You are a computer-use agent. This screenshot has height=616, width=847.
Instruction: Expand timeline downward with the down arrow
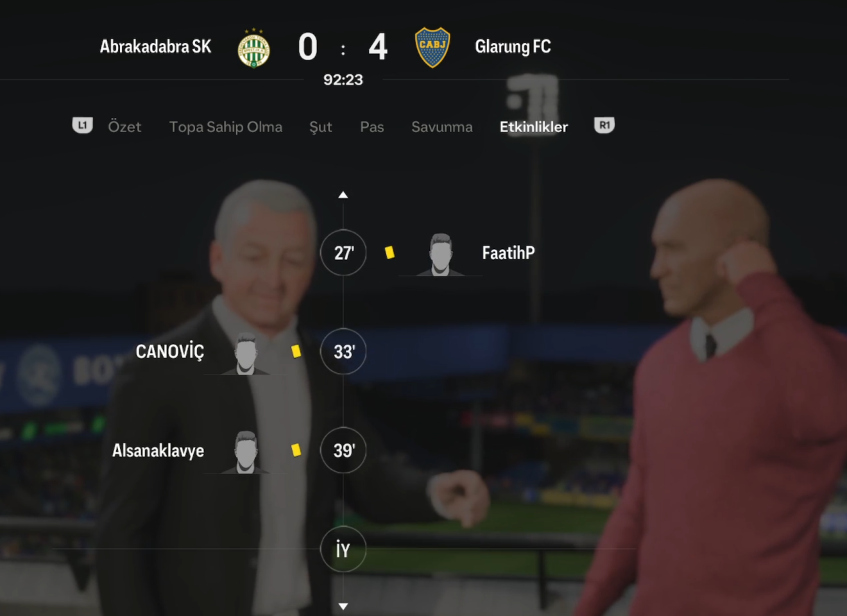tap(343, 606)
